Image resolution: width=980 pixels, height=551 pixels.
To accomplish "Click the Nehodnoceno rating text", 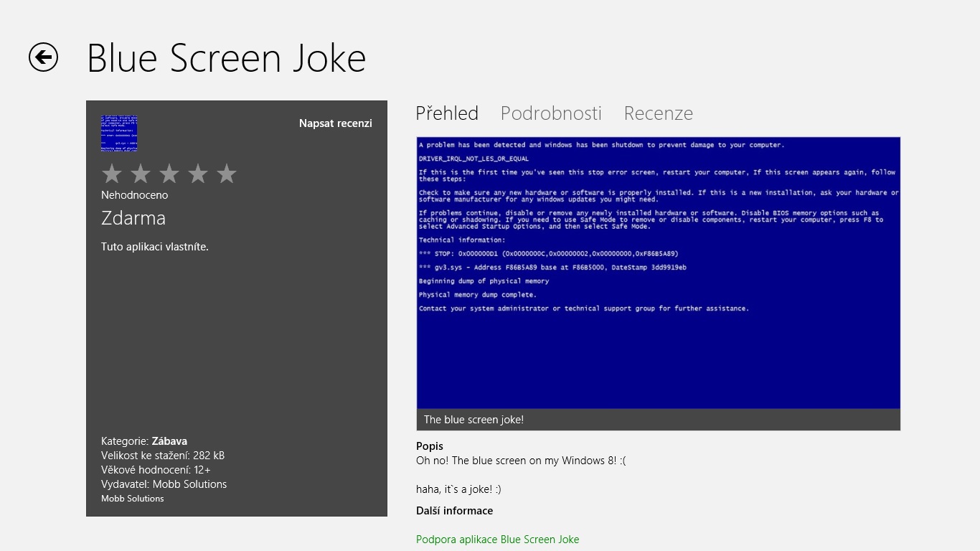I will click(134, 195).
